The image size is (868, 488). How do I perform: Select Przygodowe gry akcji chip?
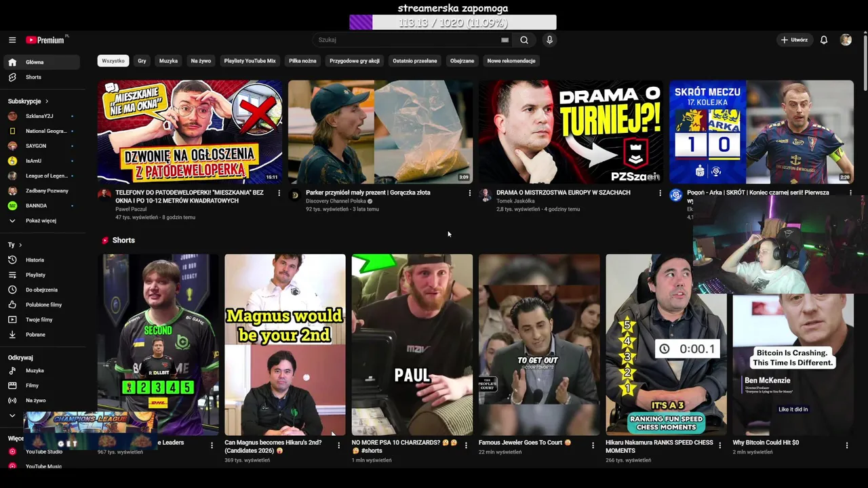[355, 61]
